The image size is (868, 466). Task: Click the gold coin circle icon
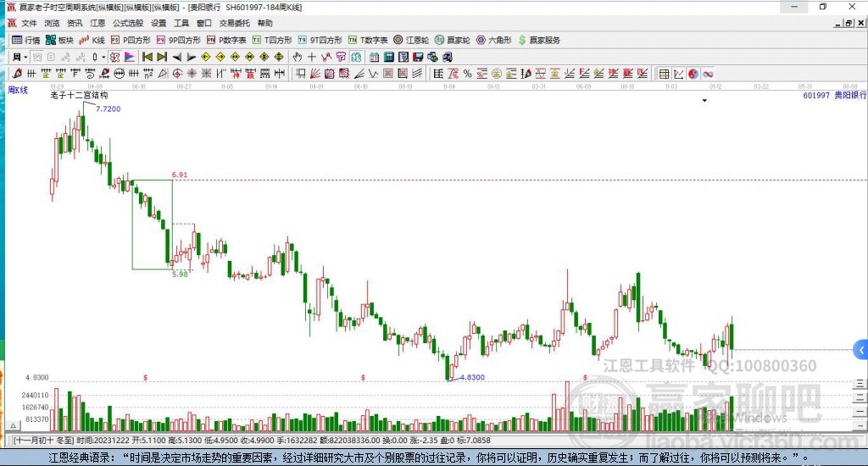(x=497, y=74)
